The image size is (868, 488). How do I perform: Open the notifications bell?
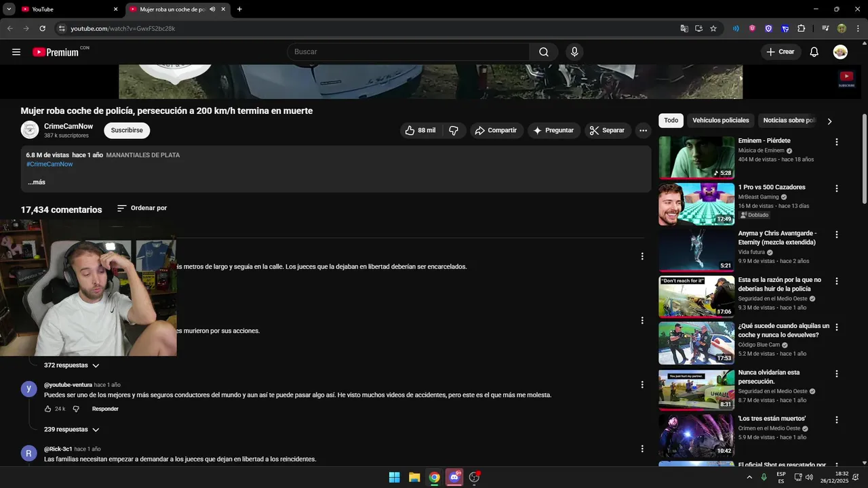point(814,52)
